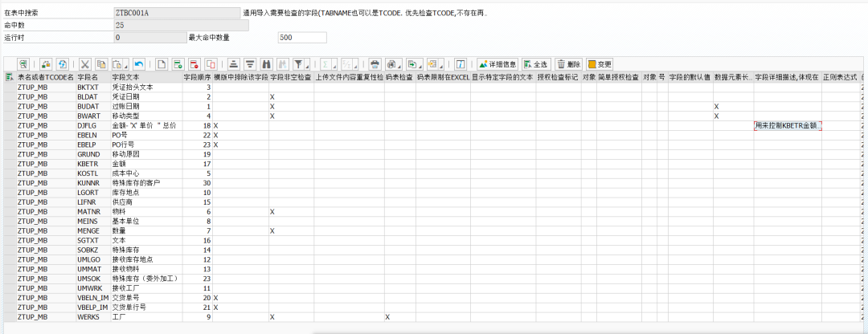Click the Total sigma icon

tap(327, 63)
